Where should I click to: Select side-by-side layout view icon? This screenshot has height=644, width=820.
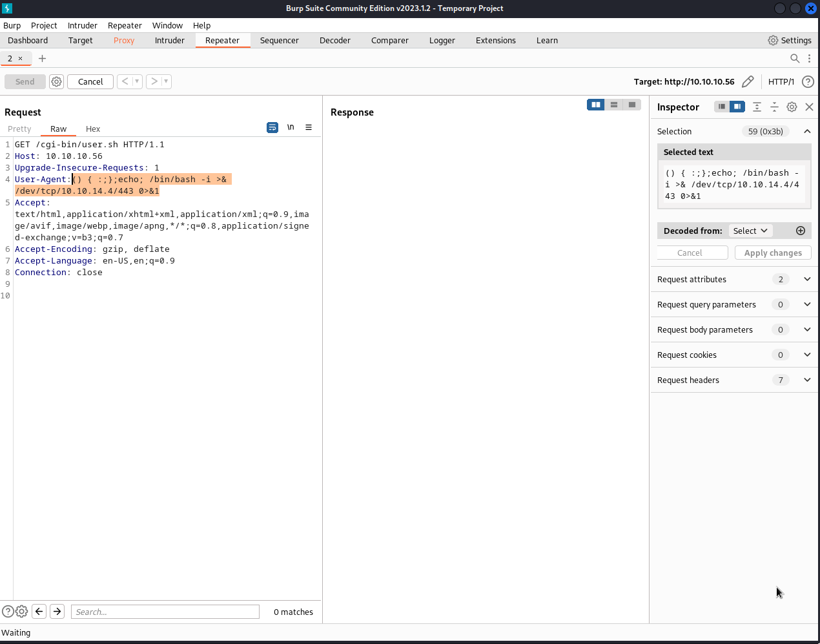[596, 105]
